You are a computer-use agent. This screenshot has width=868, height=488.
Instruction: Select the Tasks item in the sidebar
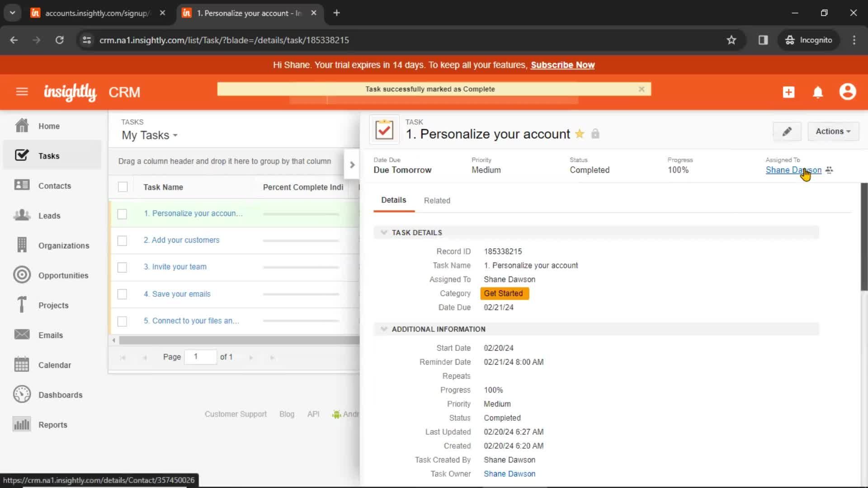tap(52, 156)
